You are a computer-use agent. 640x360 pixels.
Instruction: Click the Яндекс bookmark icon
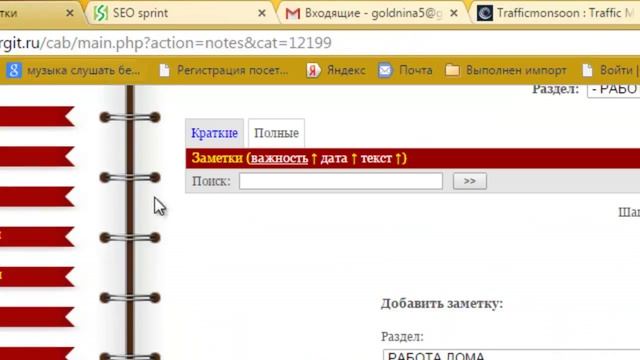click(313, 70)
